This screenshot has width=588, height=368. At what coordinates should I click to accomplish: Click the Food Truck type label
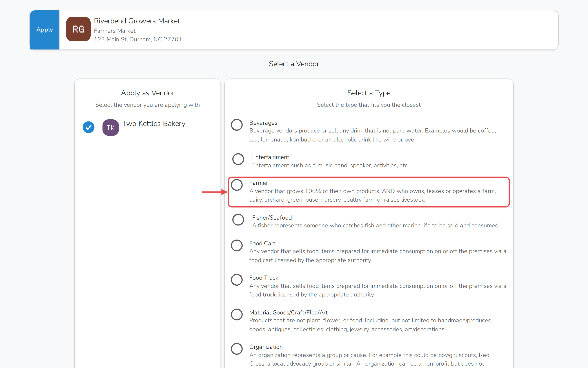point(264,278)
